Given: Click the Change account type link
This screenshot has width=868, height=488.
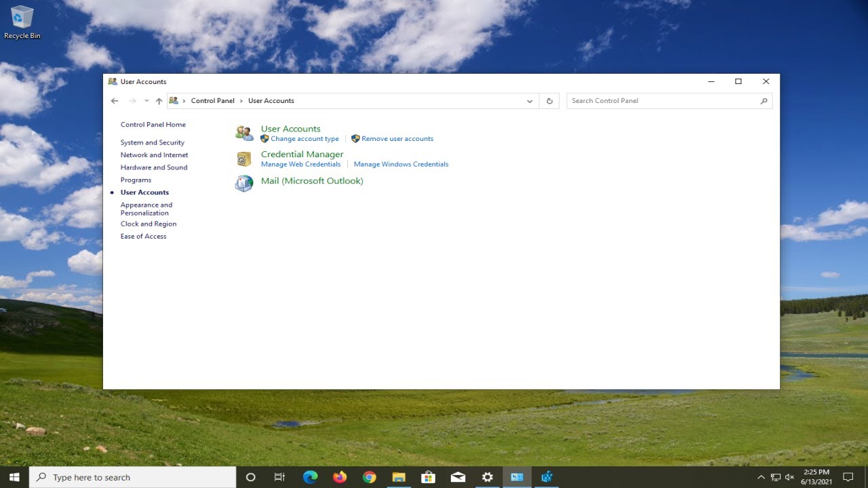Looking at the screenshot, I should coord(304,139).
